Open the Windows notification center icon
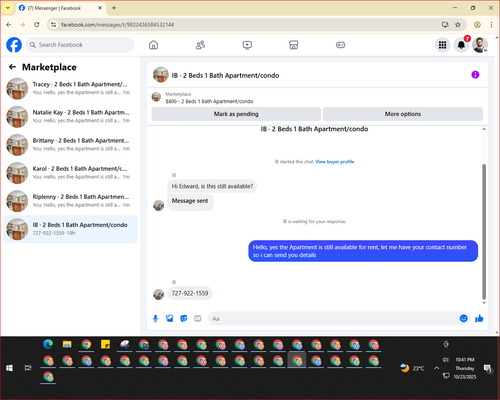The image size is (500, 400). (x=488, y=368)
